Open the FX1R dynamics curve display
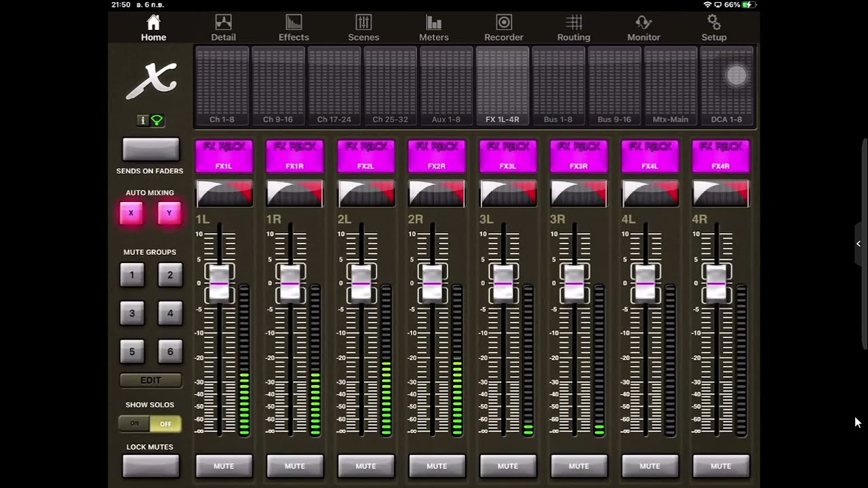Screen dimensions: 868x488 coord(295,193)
